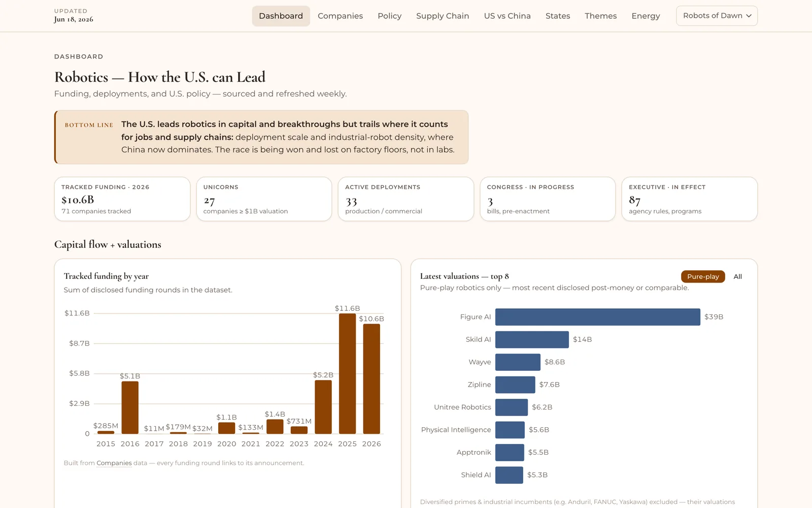Viewport: 812px width, 508px height.
Task: Switch valuations view to All
Action: click(737, 276)
